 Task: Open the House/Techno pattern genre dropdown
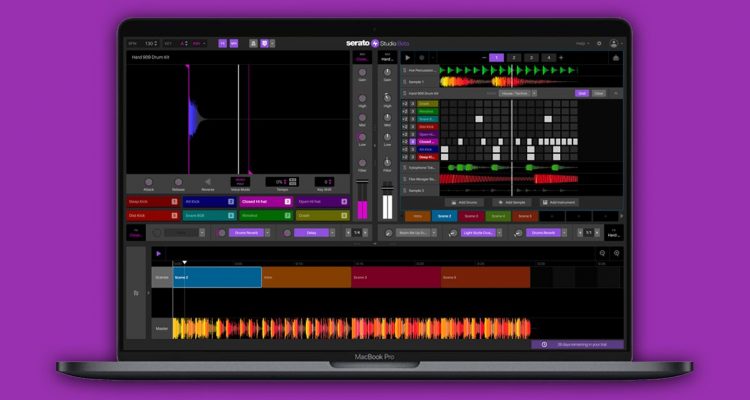pos(518,93)
